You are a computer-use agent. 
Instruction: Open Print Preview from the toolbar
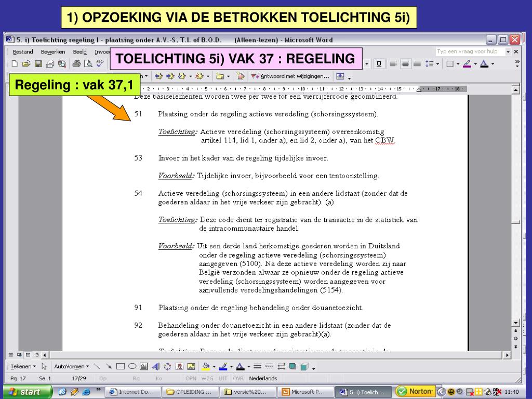[88, 63]
